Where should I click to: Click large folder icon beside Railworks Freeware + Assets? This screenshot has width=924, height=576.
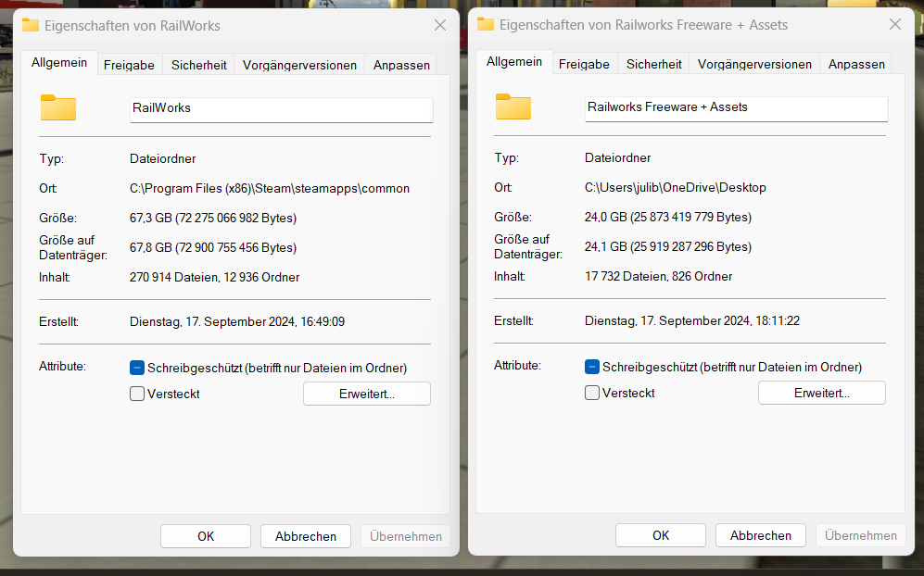[513, 106]
